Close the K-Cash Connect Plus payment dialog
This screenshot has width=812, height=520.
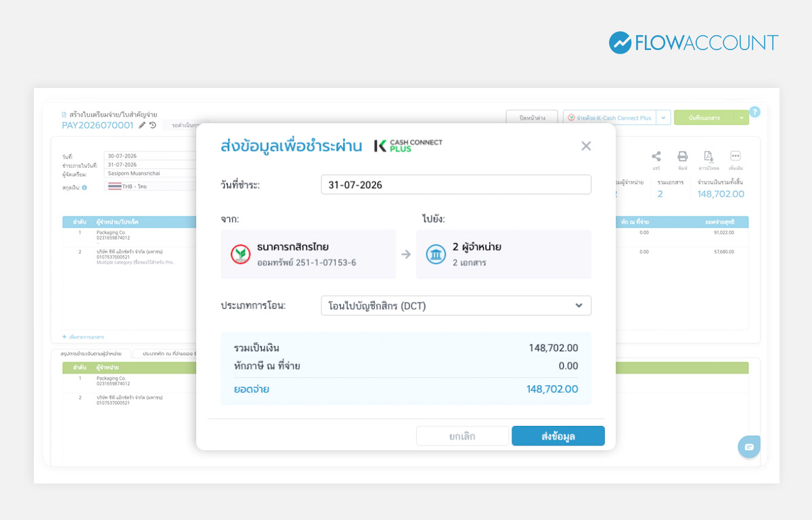586,146
